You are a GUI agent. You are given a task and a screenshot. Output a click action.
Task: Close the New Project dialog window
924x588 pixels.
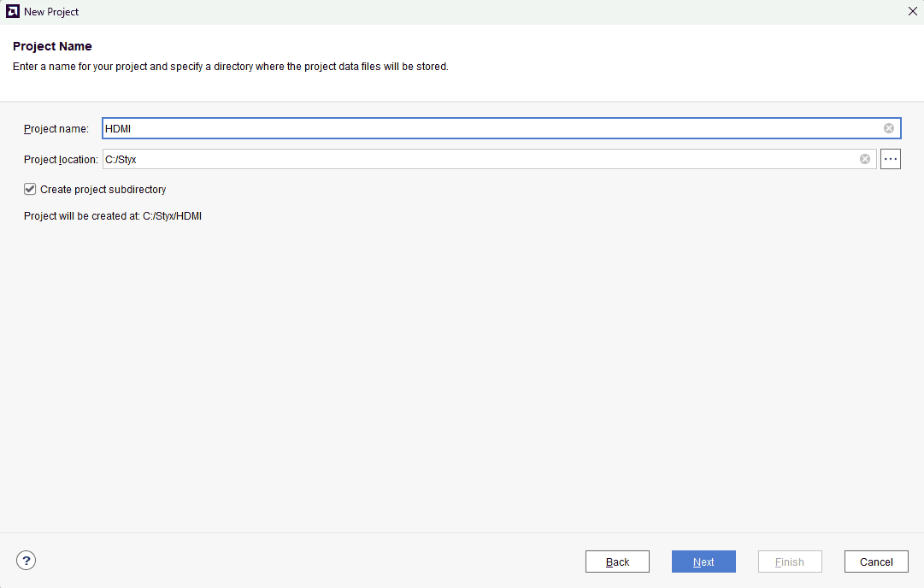pos(912,12)
